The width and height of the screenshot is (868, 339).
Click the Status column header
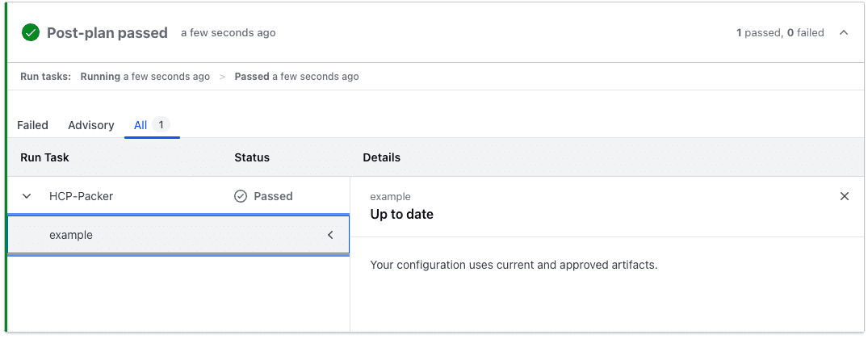pos(252,157)
